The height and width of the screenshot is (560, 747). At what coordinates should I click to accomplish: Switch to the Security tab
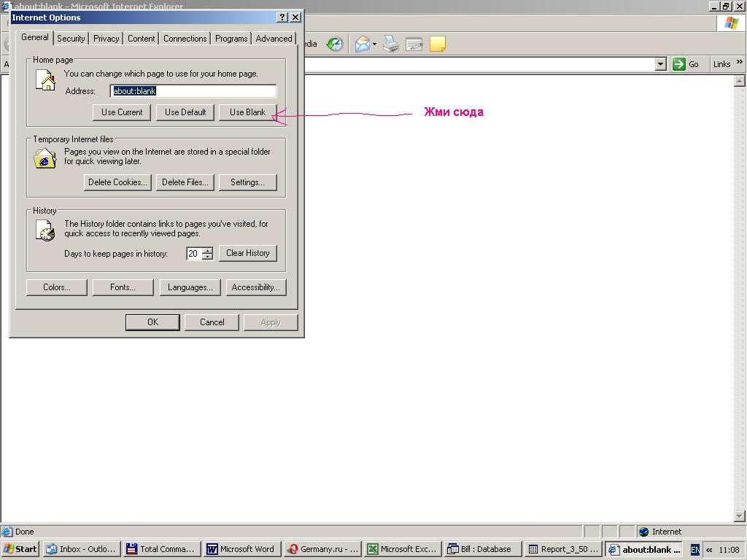point(71,39)
